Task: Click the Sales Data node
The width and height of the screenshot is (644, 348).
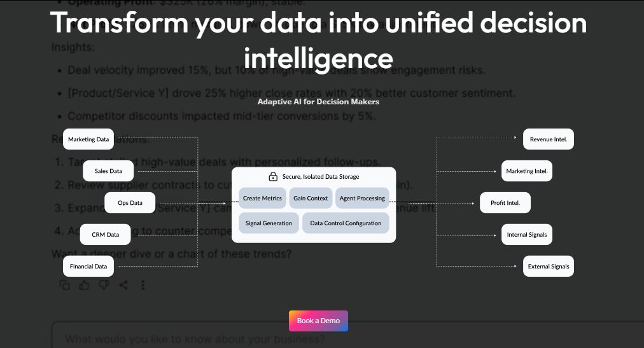Action: 108,171
